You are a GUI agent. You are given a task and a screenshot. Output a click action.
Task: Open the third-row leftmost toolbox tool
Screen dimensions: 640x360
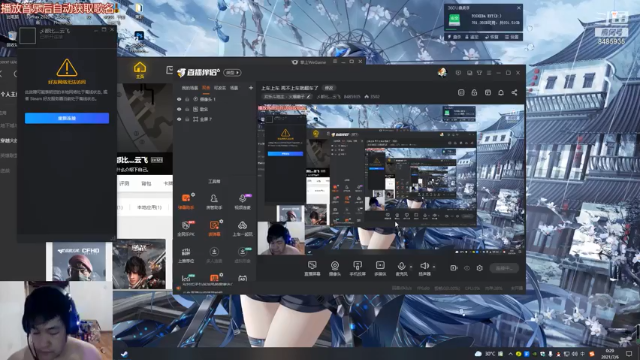pyautogui.click(x=186, y=255)
